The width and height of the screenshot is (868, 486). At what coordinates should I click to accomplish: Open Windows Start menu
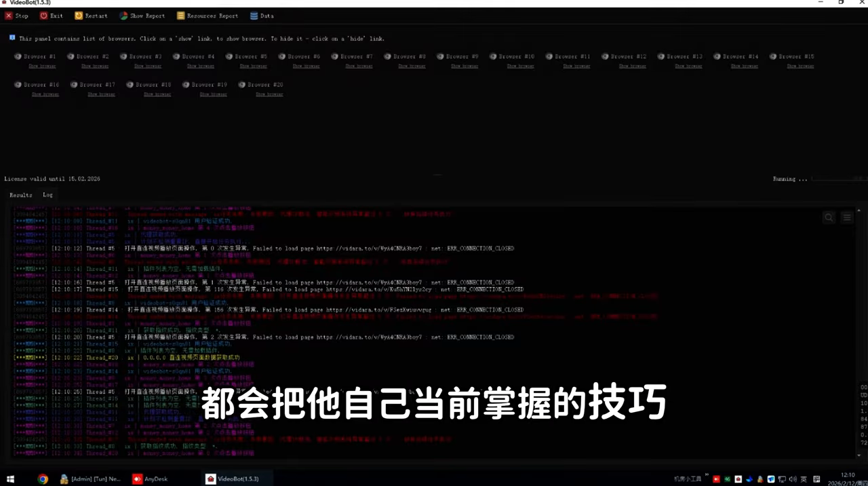(10, 479)
